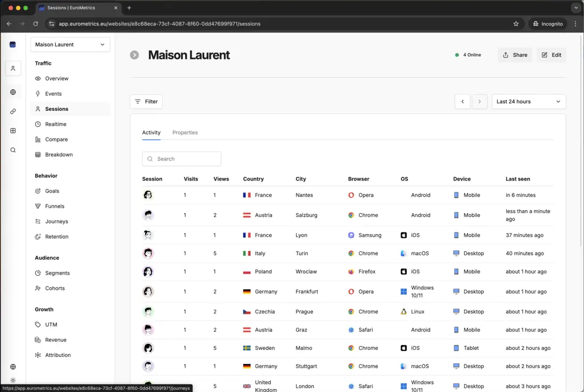Image resolution: width=584 pixels, height=392 pixels.
Task: Click the Turin session avatar
Action: pos(148,254)
